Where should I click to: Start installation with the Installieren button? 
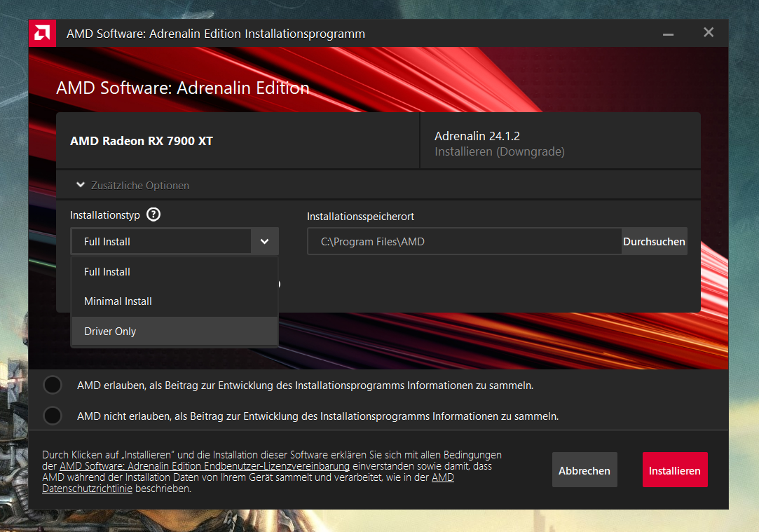click(674, 470)
